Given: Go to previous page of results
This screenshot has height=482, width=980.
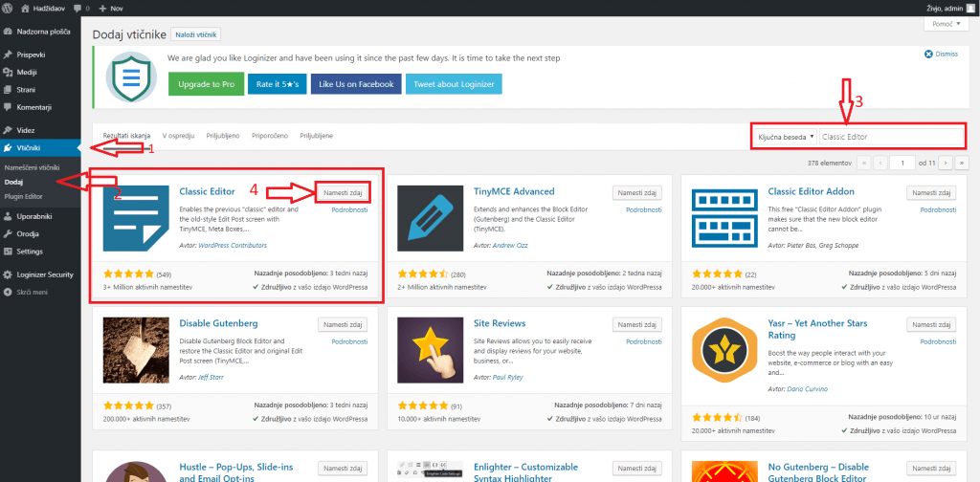Looking at the screenshot, I should click(881, 163).
